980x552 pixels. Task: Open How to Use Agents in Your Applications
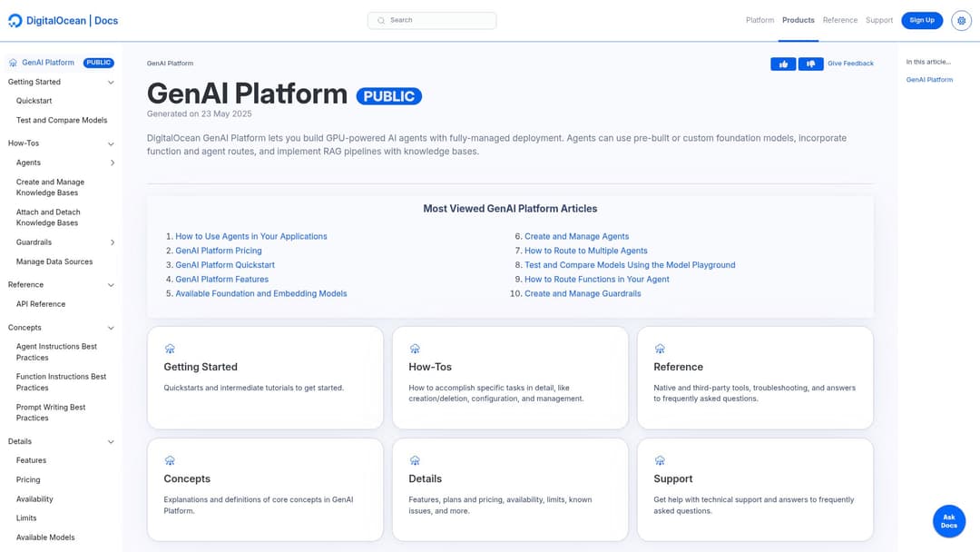pyautogui.click(x=251, y=236)
